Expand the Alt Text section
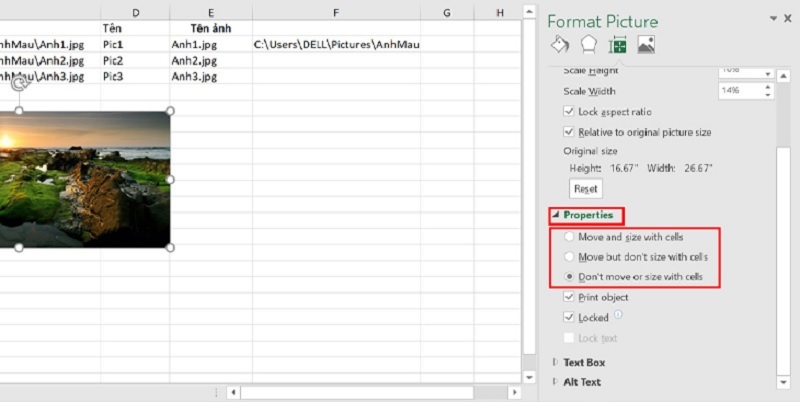Screen dimensions: 800x402 [x=556, y=382]
